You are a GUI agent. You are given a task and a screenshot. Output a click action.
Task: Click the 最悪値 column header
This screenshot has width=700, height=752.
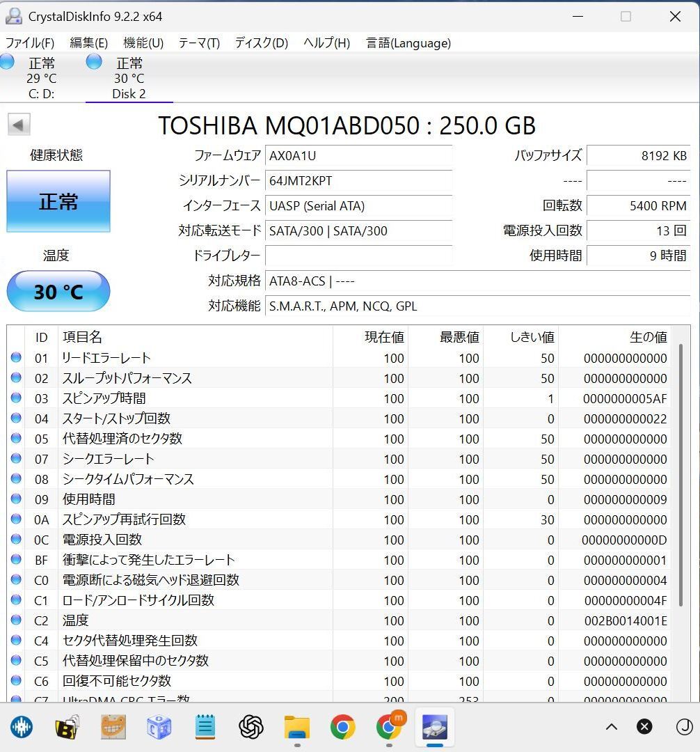445,337
